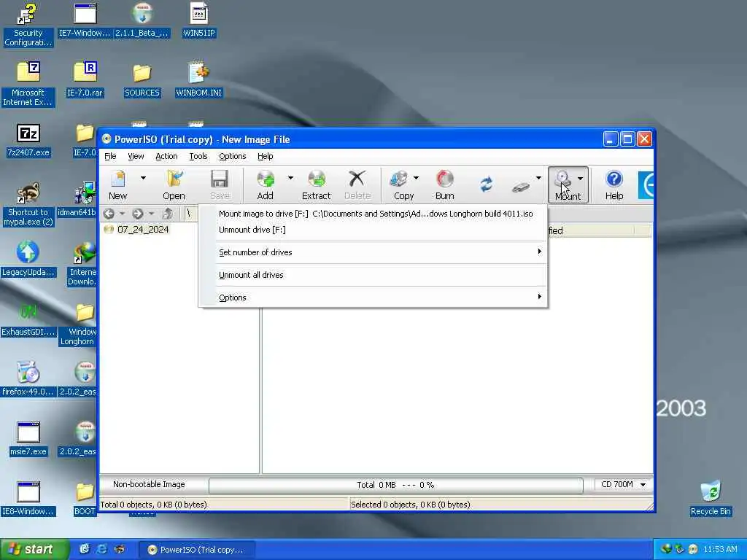This screenshot has height=560, width=747.
Task: Click the Open toolbar icon
Action: (174, 184)
